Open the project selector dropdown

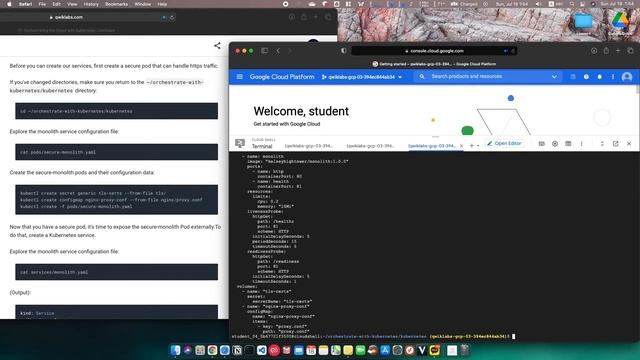[362, 77]
